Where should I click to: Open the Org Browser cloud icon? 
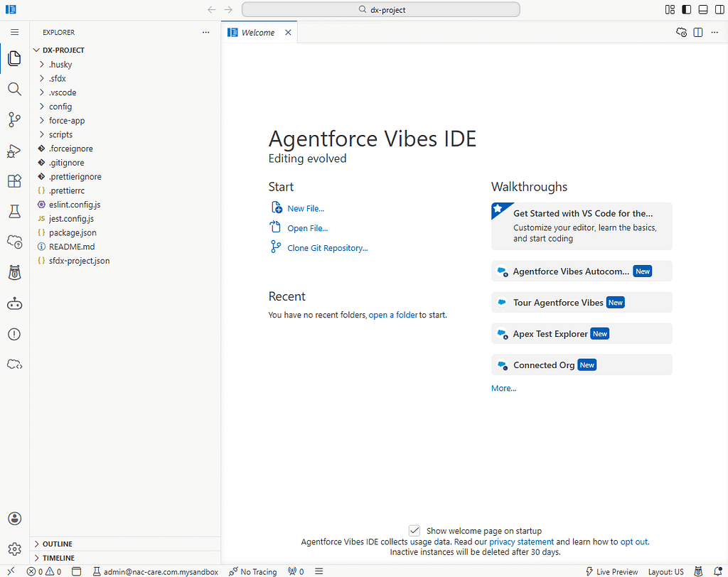[14, 242]
